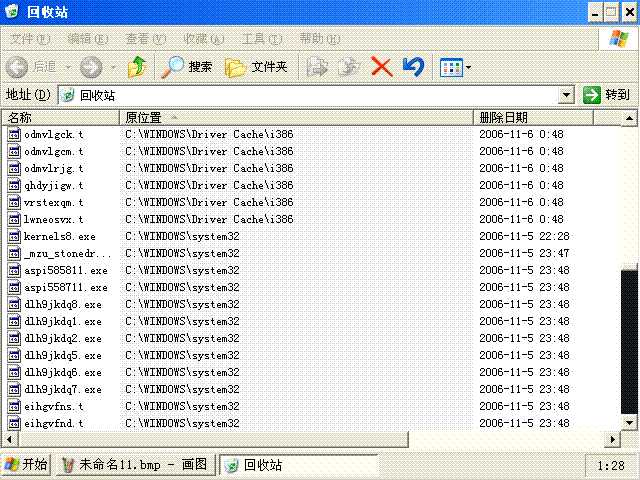Select file icon of odmvlgck.t

pyautogui.click(x=14, y=134)
